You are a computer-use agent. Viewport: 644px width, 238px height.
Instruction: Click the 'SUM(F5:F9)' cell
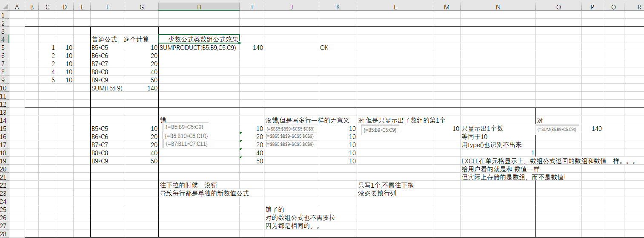(x=107, y=88)
